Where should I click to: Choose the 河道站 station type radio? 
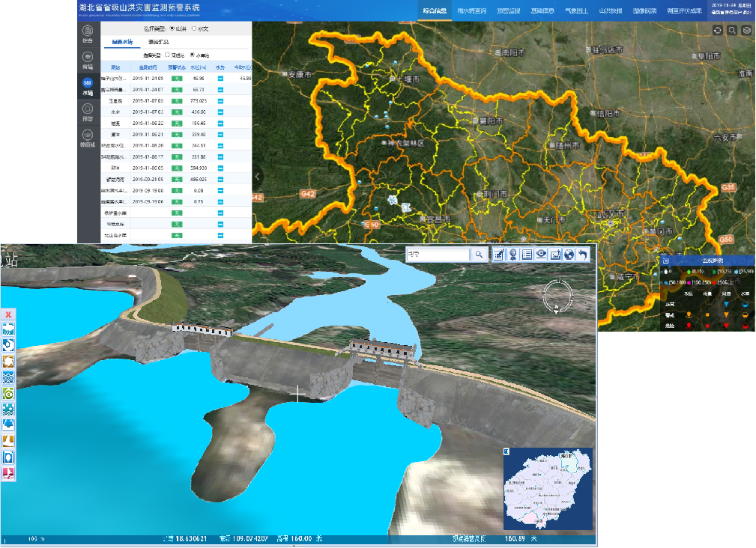[x=167, y=55]
